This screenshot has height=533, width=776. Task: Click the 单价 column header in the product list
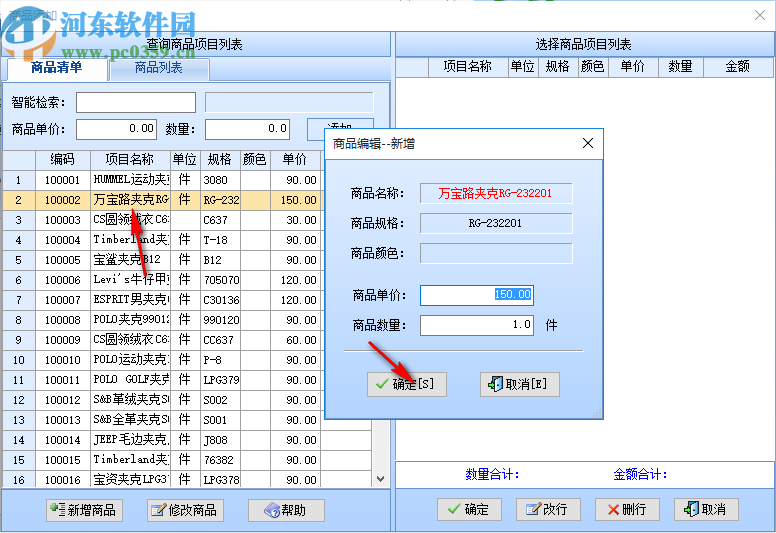tap(295, 159)
